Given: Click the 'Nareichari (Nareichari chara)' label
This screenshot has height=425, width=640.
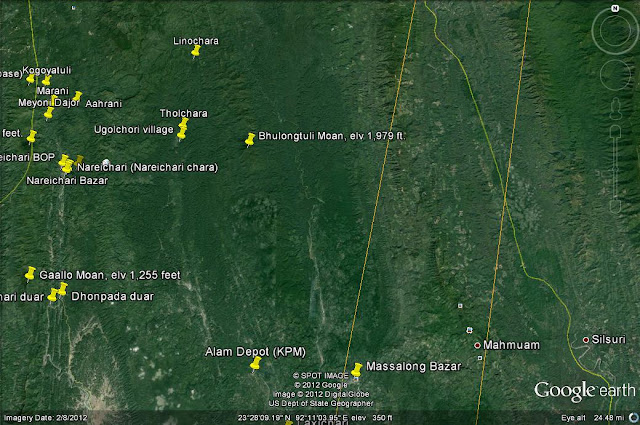Looking at the screenshot, I should click(147, 167).
